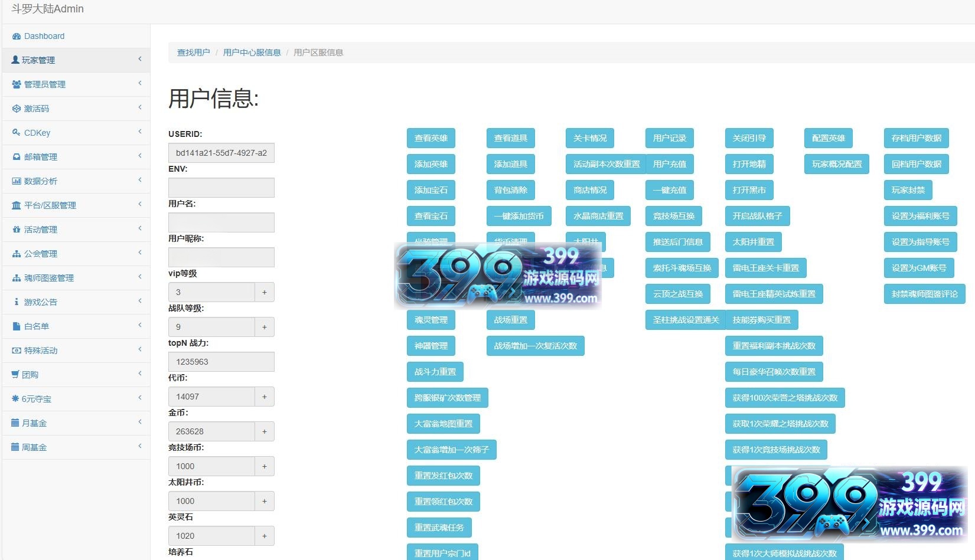
Task: Click the 设置为GM账号 button
Action: point(919,268)
